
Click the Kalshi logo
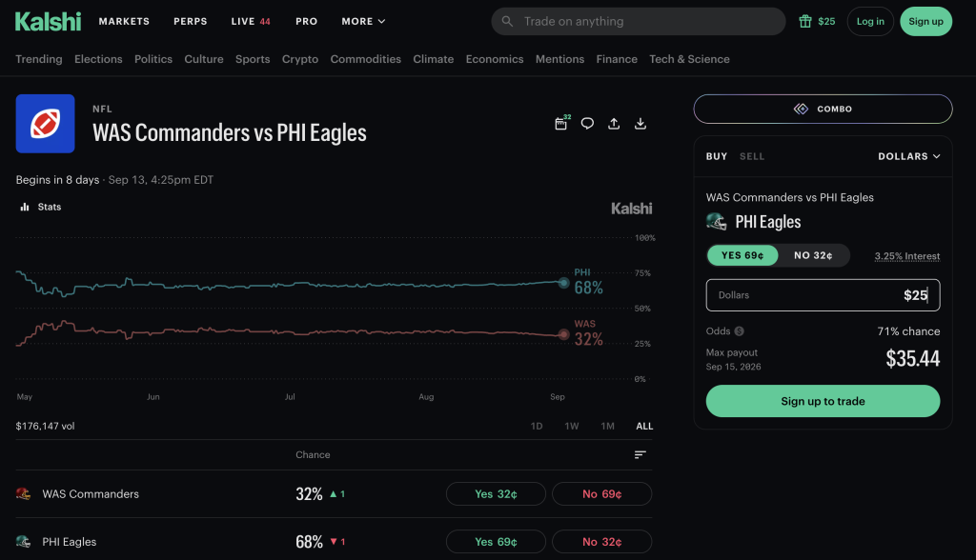[48, 21]
